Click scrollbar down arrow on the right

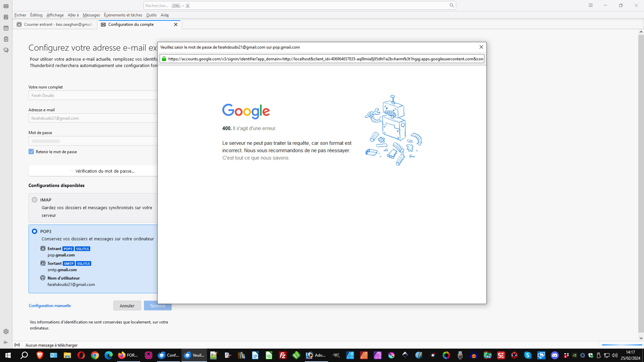pyautogui.click(x=641, y=338)
